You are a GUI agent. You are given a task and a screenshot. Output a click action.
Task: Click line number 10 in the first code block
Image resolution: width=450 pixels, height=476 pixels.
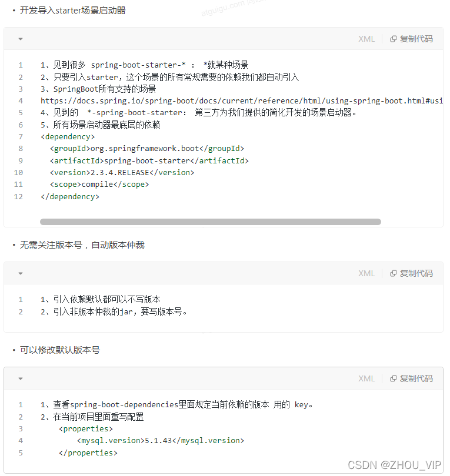click(x=18, y=173)
